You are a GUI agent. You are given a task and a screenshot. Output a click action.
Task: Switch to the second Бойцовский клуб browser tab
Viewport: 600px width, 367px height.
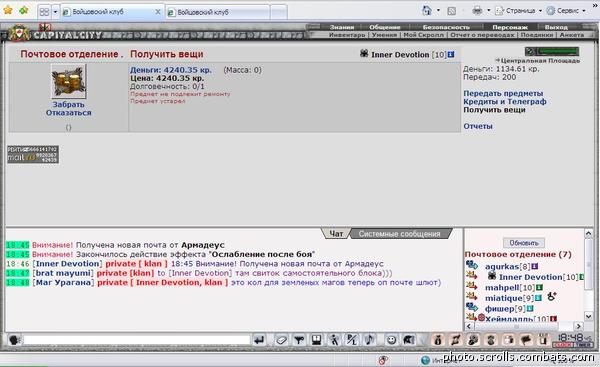click(218, 12)
